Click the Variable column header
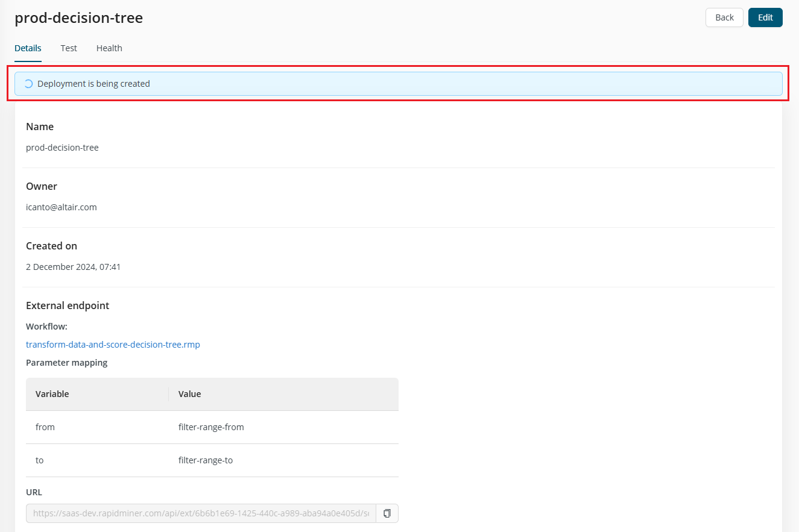The image size is (799, 532). coord(97,394)
